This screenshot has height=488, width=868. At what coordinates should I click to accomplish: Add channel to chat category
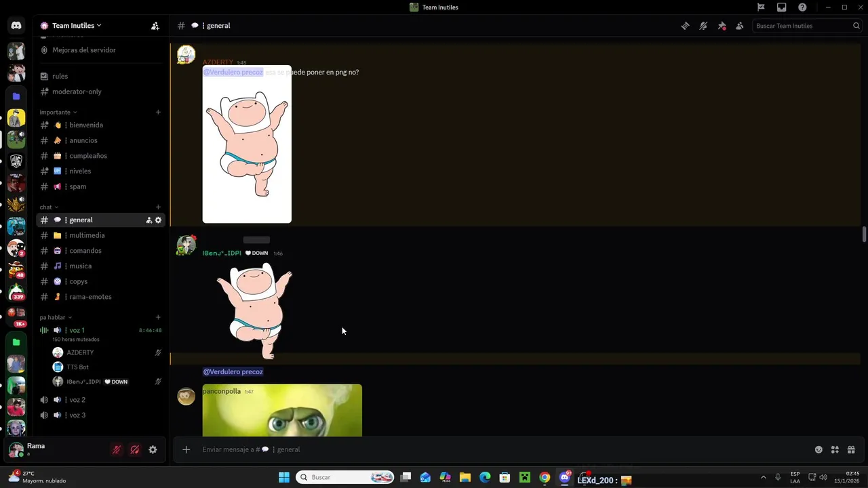click(158, 207)
